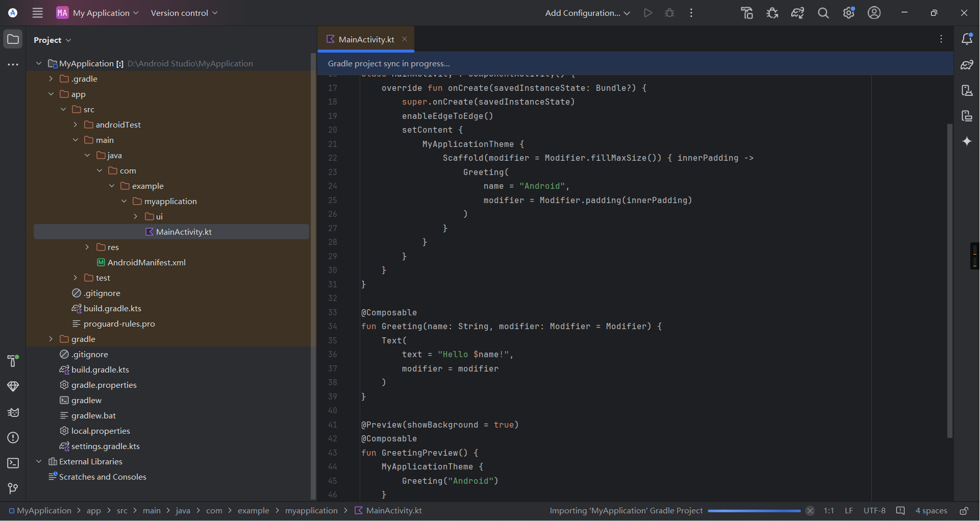The image size is (980, 521).
Task: Click the project panel vertical scrollbar
Action: [x=313, y=276]
